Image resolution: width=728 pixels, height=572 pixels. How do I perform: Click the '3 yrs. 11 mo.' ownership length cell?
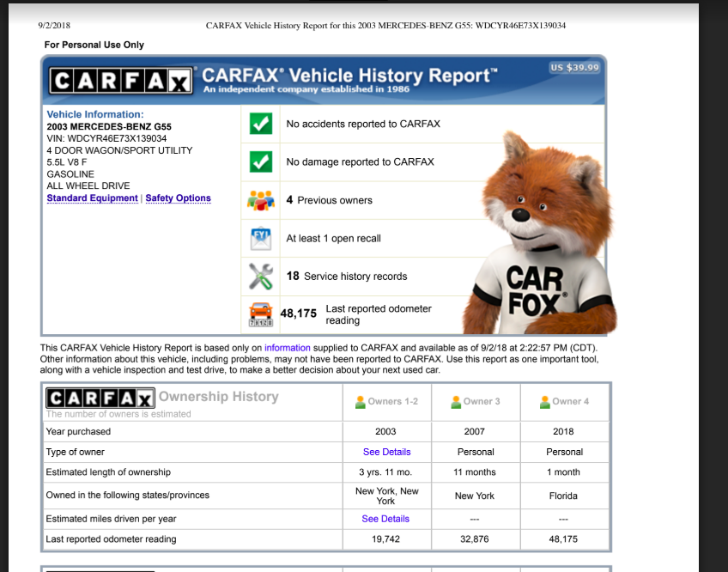(x=385, y=472)
